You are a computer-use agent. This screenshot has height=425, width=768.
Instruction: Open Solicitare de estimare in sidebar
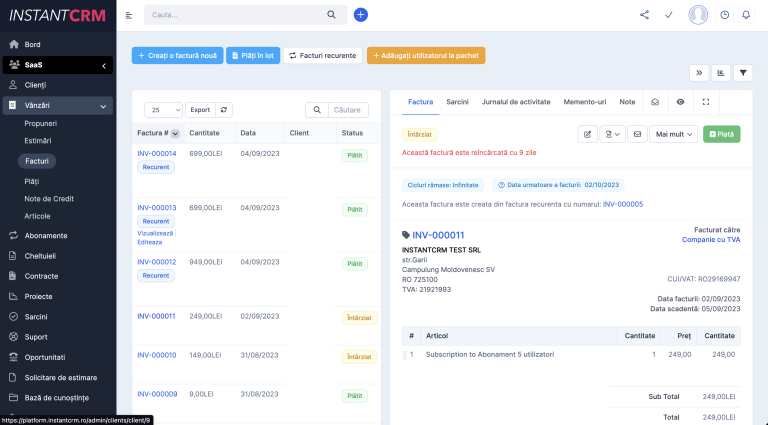(61, 378)
